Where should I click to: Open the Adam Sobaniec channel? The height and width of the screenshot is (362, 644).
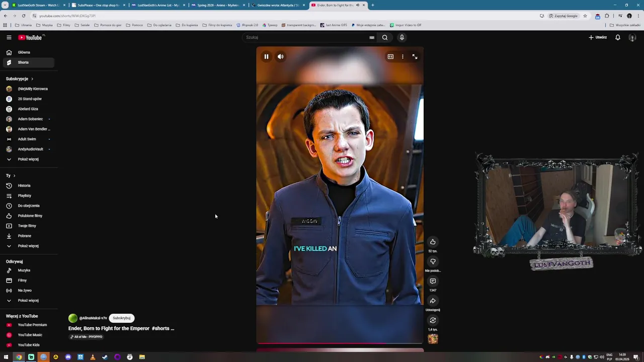click(29, 119)
